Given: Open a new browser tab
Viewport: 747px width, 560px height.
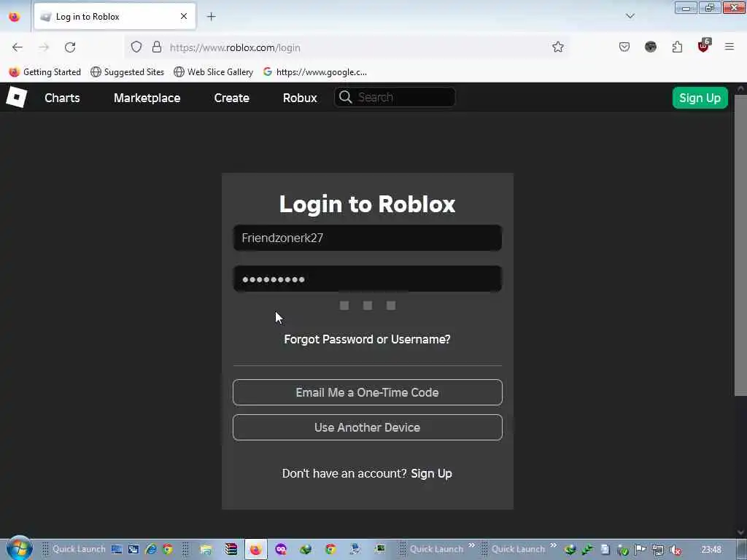Looking at the screenshot, I should pyautogui.click(x=211, y=17).
